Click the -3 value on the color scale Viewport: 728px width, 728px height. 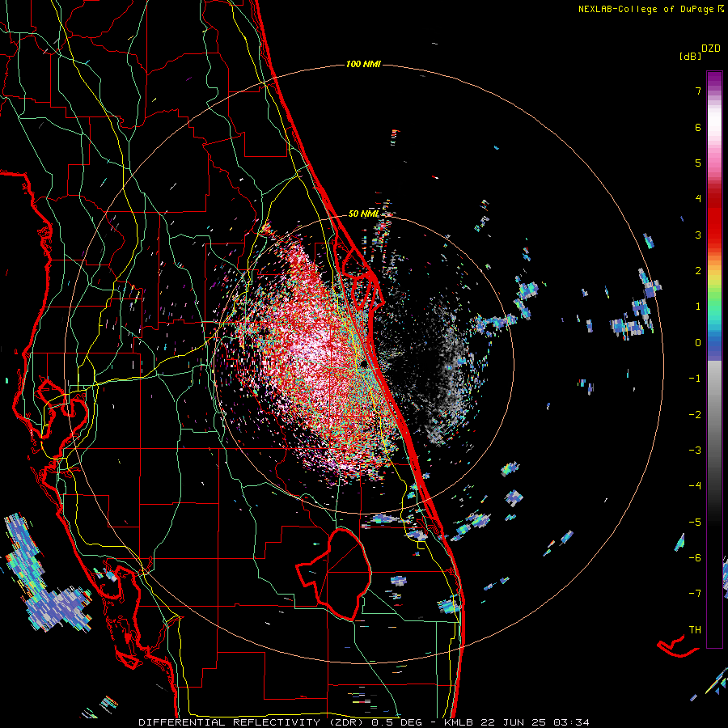695,451
